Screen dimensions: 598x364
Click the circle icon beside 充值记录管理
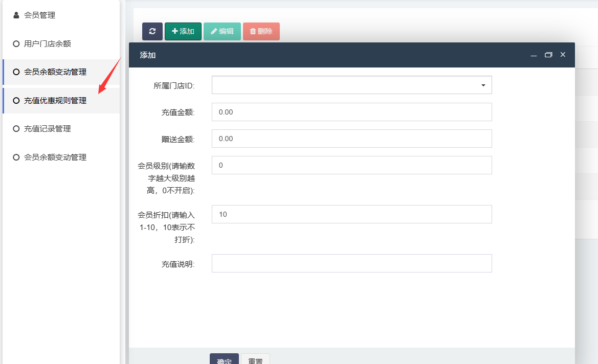pyautogui.click(x=16, y=129)
